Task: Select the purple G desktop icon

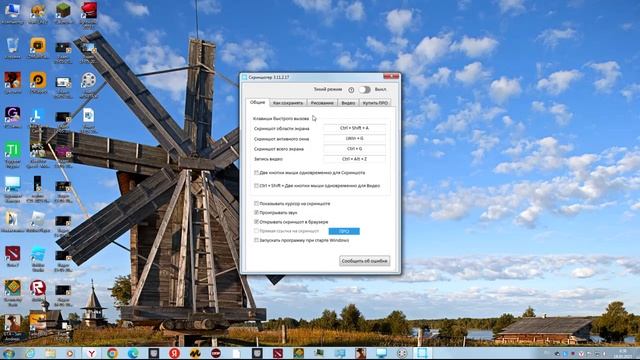Action: [x=12, y=118]
